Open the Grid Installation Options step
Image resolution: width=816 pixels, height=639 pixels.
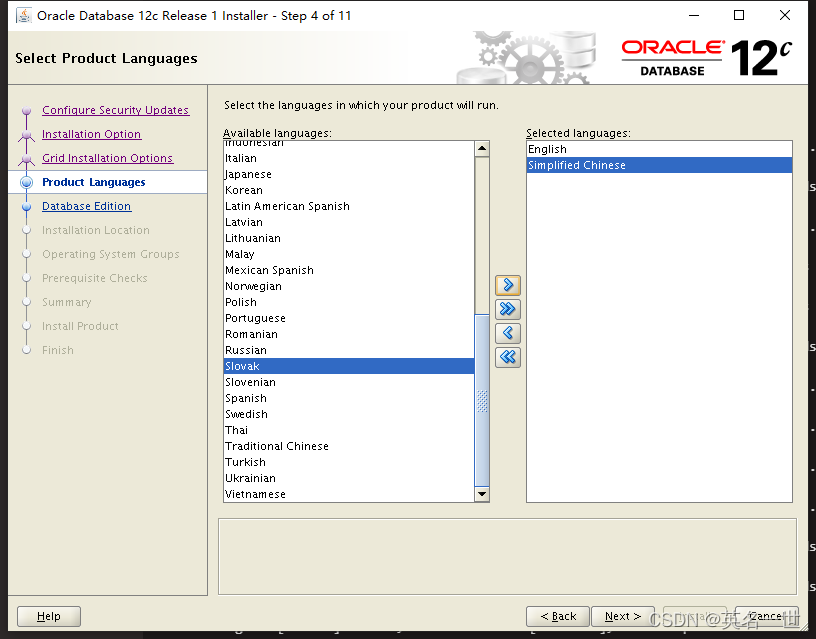pos(107,158)
